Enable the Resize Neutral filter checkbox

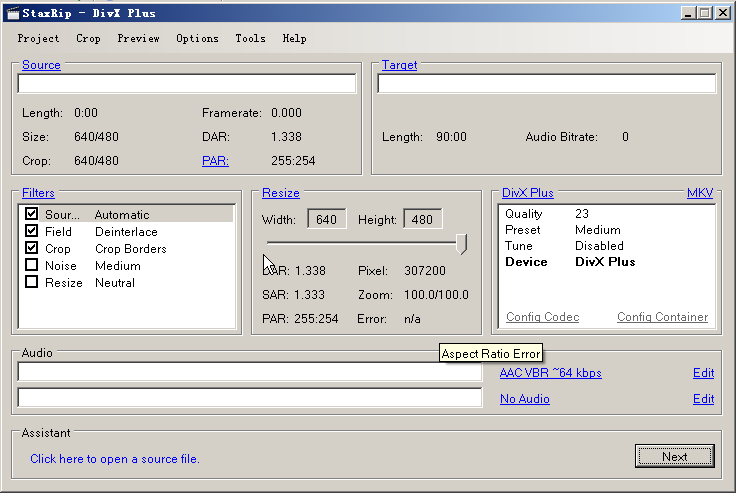[x=32, y=283]
